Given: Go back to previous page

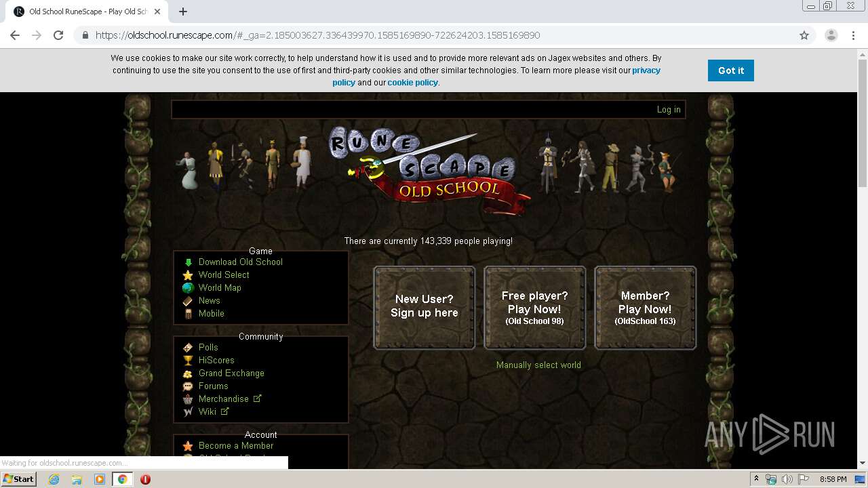Looking at the screenshot, I should click(x=15, y=35).
